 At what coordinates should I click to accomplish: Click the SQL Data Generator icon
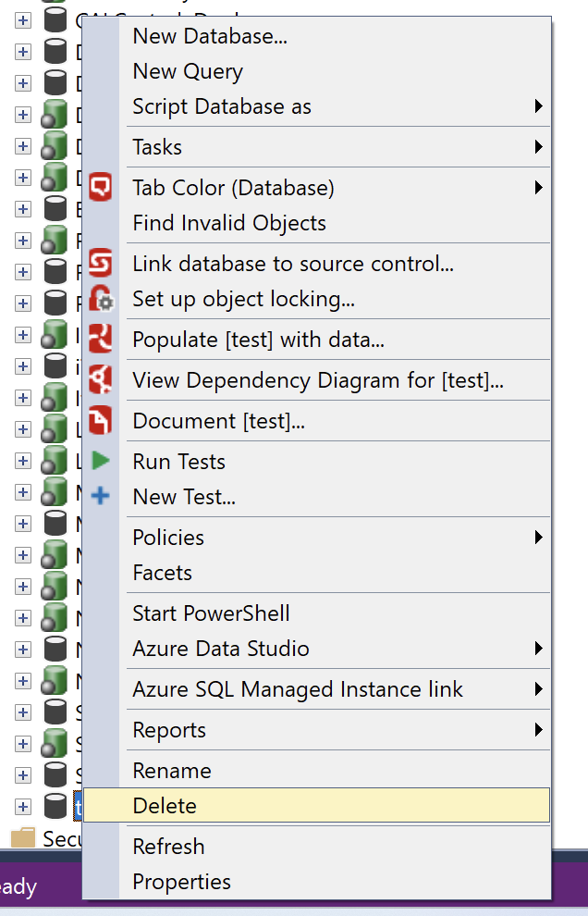click(101, 339)
